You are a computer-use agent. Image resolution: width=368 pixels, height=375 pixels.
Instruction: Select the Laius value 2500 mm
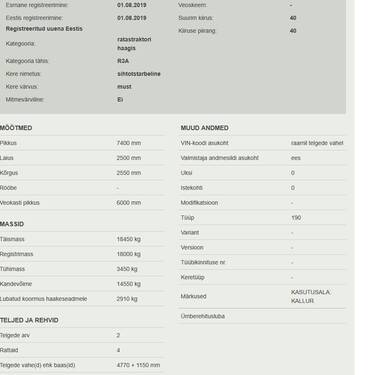tap(129, 158)
